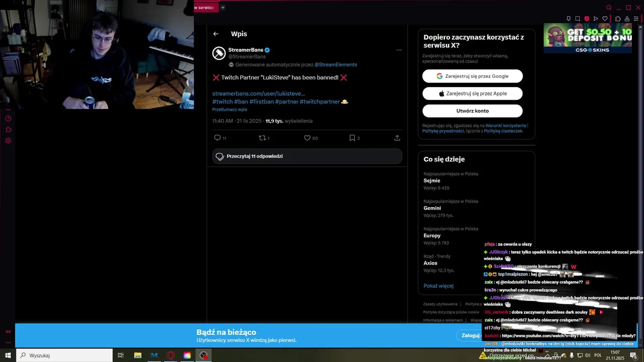The width and height of the screenshot is (644, 362).
Task: Register via Zarejestruj się przez Apple
Action: (472, 94)
